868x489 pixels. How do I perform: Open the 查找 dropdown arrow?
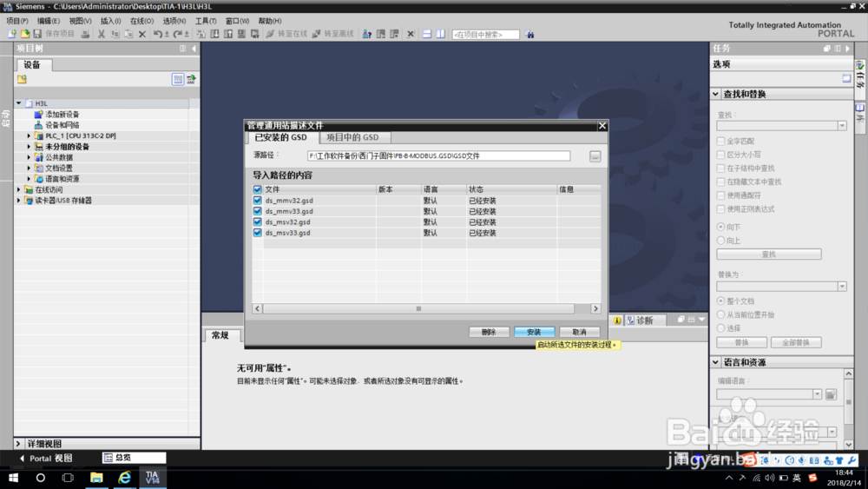click(842, 126)
